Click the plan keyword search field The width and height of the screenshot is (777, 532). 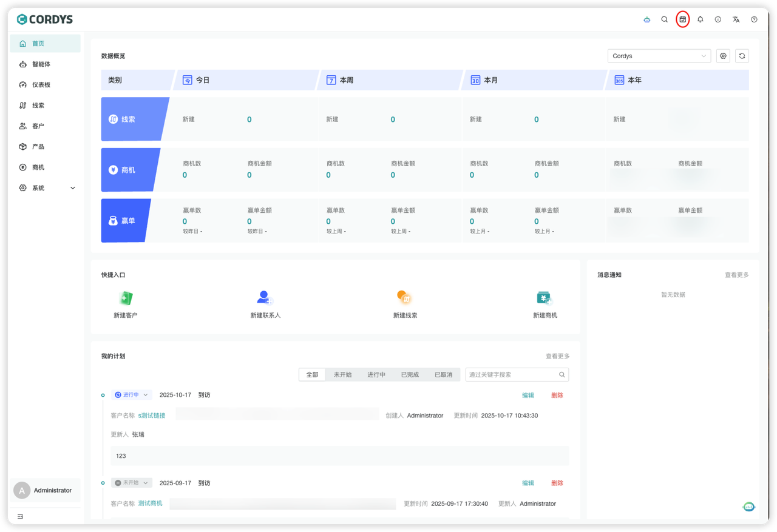click(x=512, y=375)
